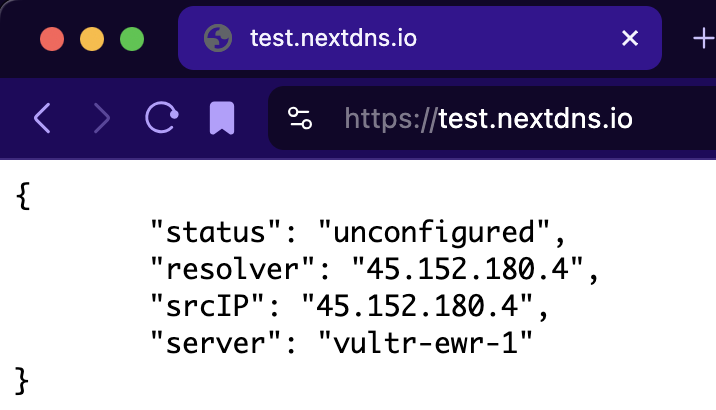Viewport: 716px width, 410px height.
Task: Click the "status" key in JSON output
Action: point(215,231)
